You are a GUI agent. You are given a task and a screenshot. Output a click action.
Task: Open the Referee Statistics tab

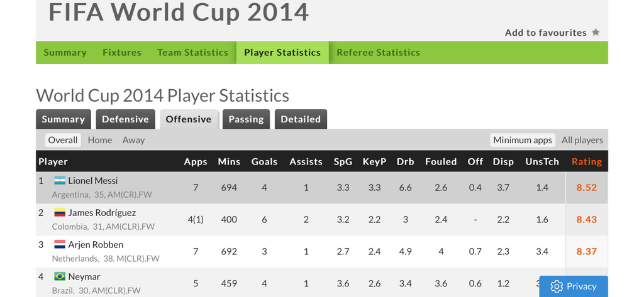point(378,53)
